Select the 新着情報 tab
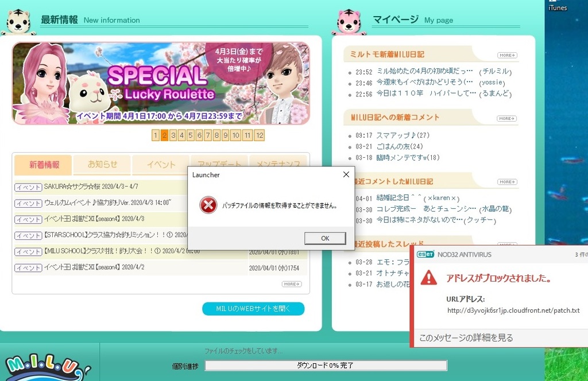This screenshot has height=381, width=588. 43,165
